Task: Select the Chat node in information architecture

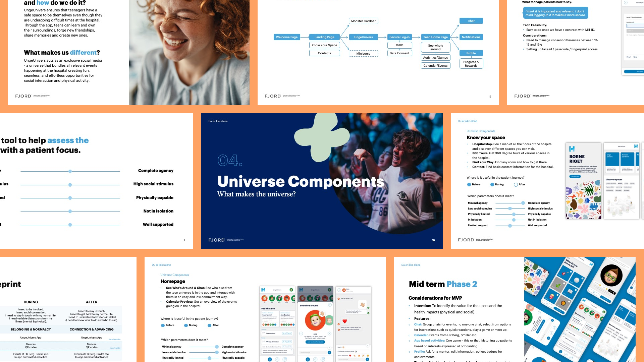Action: (470, 21)
